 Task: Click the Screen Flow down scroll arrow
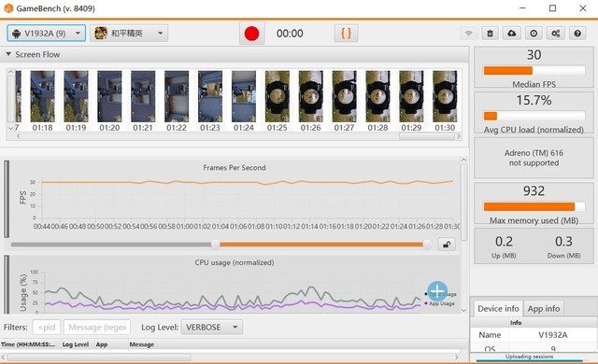10,128
